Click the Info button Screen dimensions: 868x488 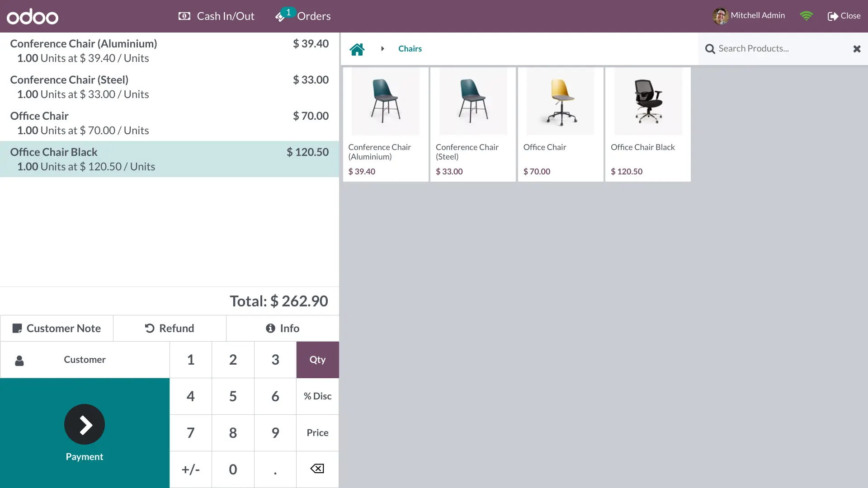[x=283, y=328]
